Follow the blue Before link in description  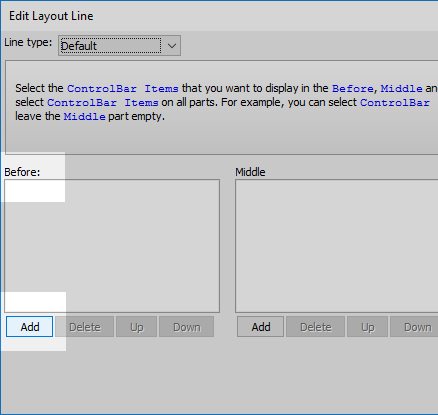click(353, 89)
